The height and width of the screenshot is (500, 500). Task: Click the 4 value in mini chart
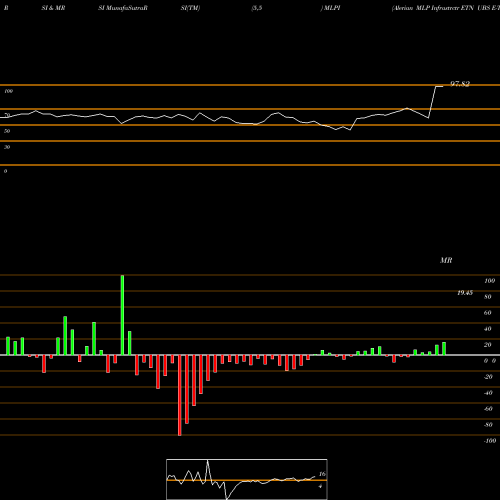[x=320, y=486]
